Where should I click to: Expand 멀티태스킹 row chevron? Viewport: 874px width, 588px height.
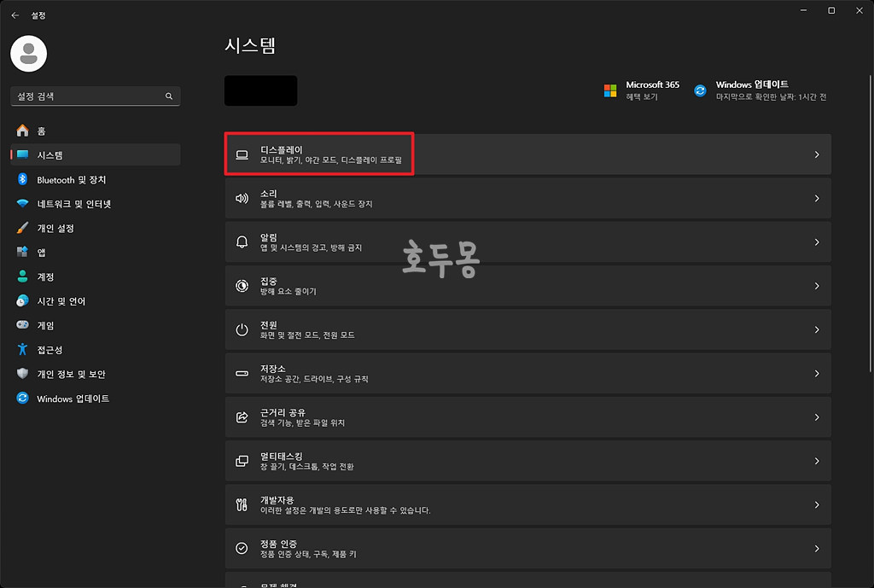coord(817,461)
